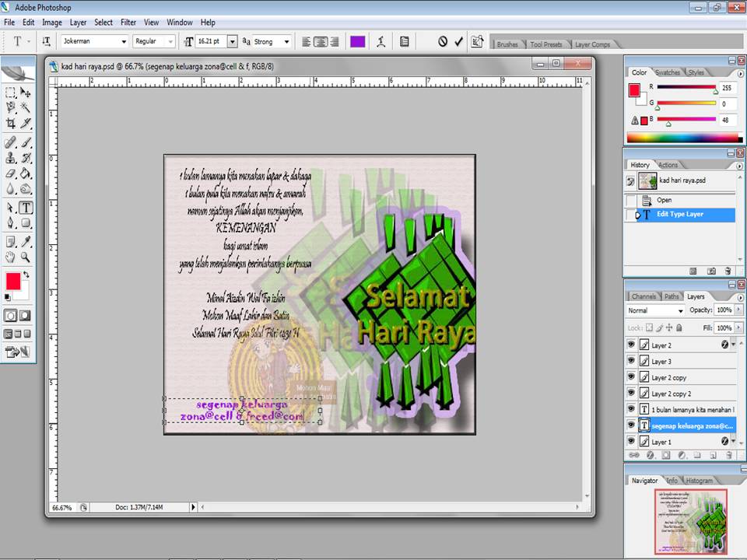The height and width of the screenshot is (560, 747).
Task: Select the Blur tool
Action: (10, 189)
